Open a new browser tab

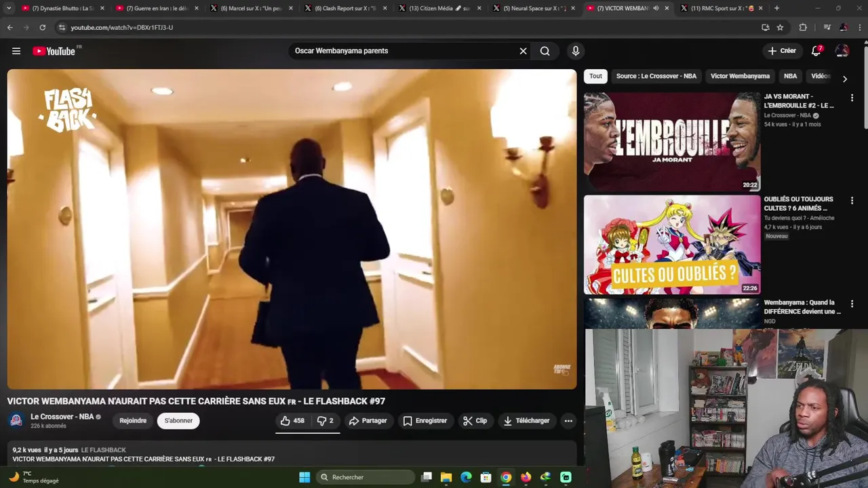pos(776,8)
